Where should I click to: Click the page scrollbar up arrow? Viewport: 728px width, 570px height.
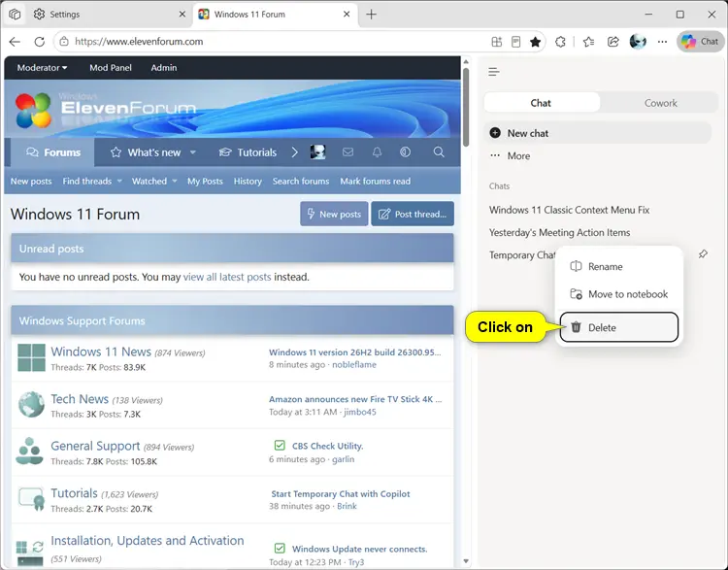(466, 62)
